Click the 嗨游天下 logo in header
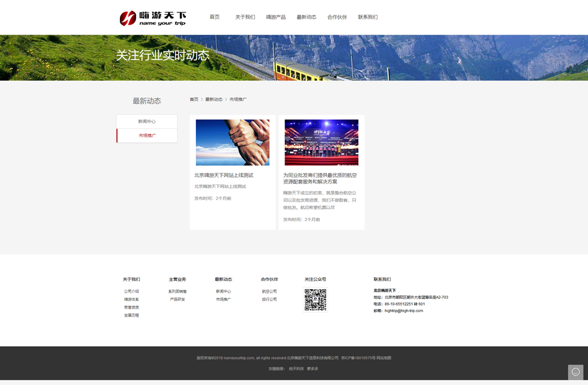 (x=152, y=18)
